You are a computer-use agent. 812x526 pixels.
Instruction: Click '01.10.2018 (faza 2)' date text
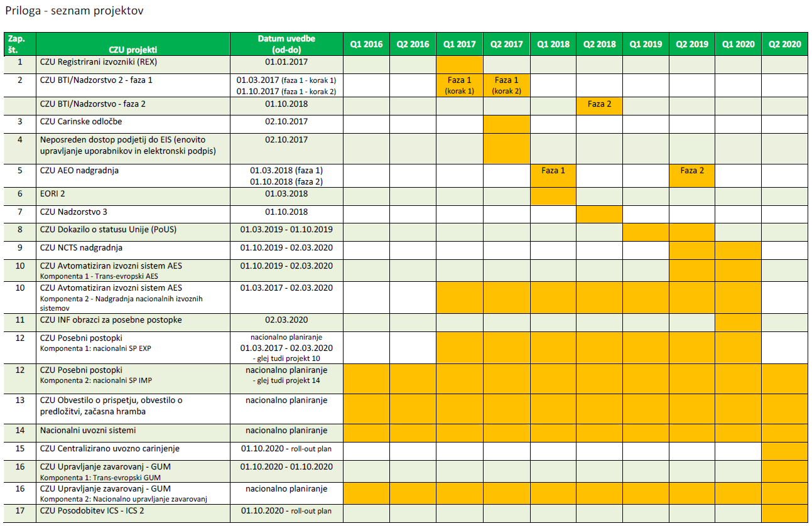click(286, 182)
